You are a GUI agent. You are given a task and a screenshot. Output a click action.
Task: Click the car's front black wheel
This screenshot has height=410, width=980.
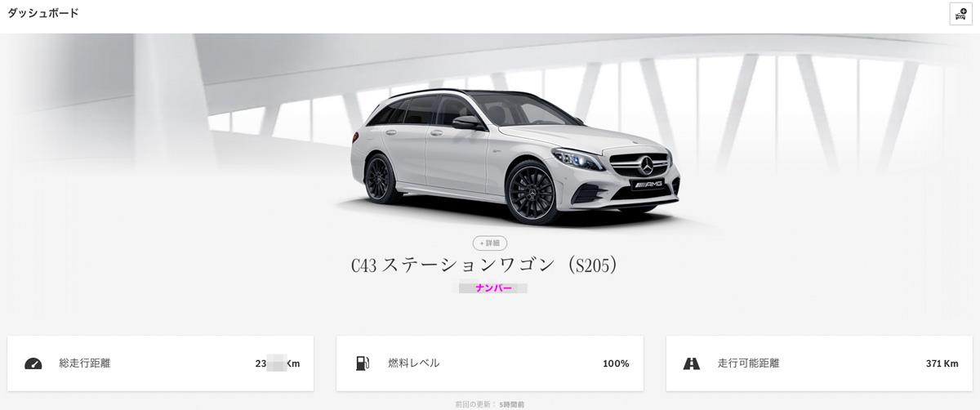[532, 192]
